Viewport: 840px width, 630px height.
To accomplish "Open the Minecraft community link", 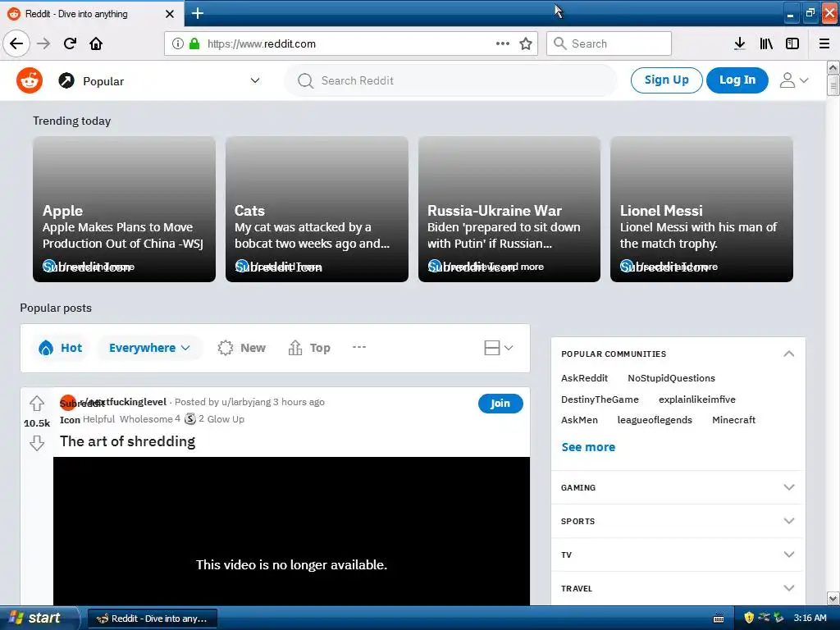I will [x=733, y=420].
